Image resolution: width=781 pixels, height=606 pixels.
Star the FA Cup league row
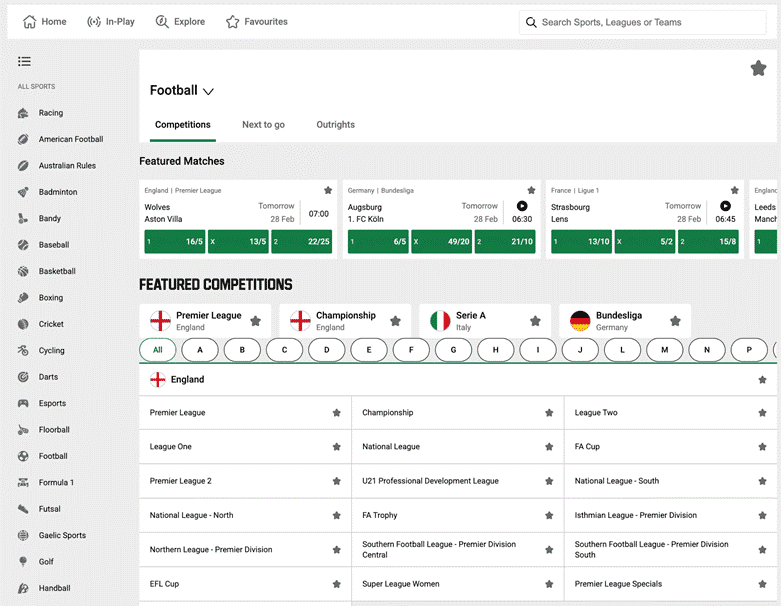click(762, 447)
